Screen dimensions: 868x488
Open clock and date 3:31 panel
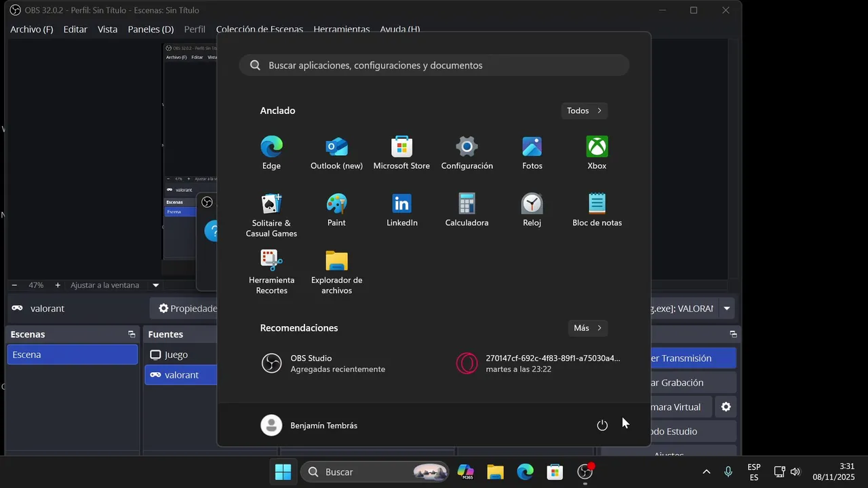click(834, 472)
